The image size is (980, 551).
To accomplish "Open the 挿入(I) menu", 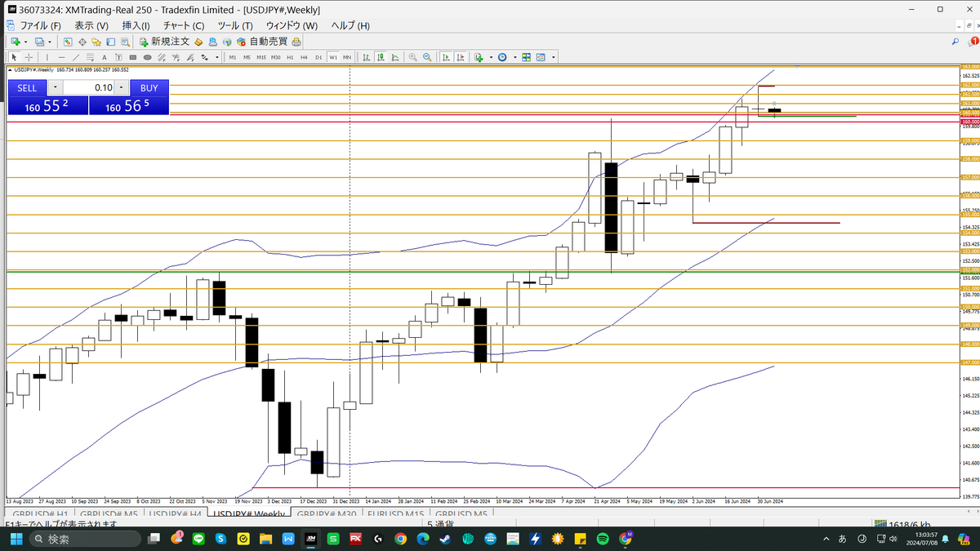I will (x=136, y=26).
